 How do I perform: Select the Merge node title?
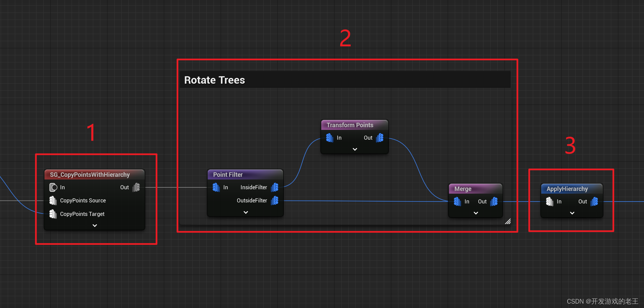coord(463,189)
